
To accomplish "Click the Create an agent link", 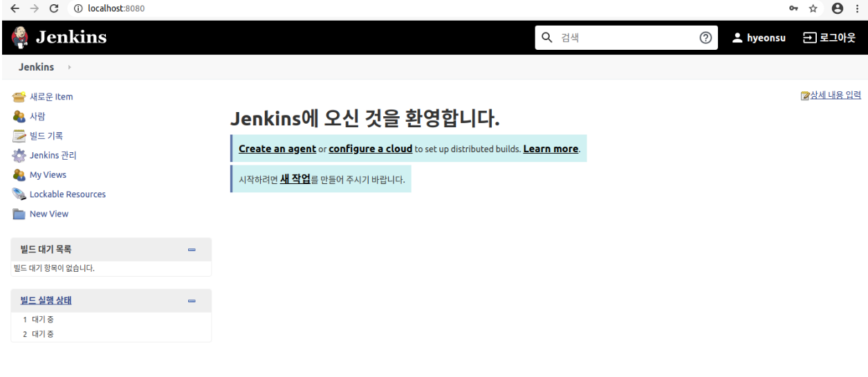I will [x=277, y=149].
